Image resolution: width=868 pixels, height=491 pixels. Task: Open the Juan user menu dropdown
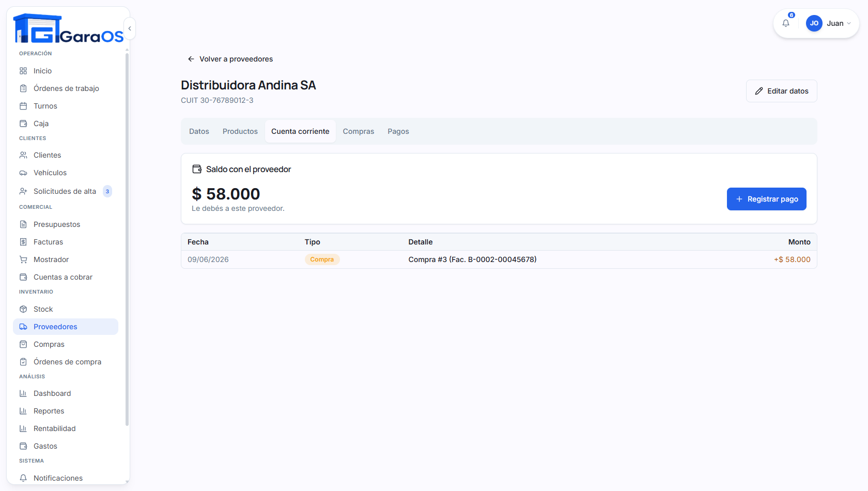(829, 23)
